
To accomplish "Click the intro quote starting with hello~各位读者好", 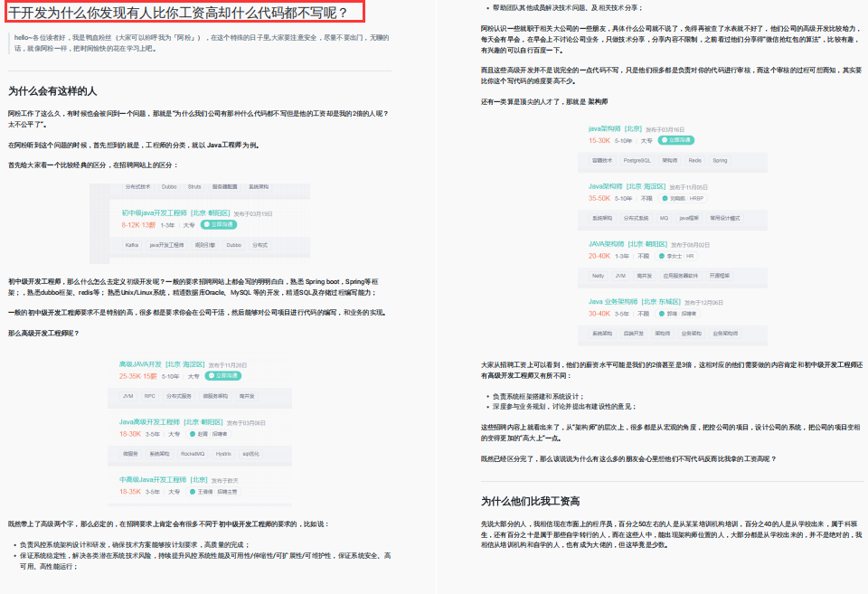I will pos(202,43).
